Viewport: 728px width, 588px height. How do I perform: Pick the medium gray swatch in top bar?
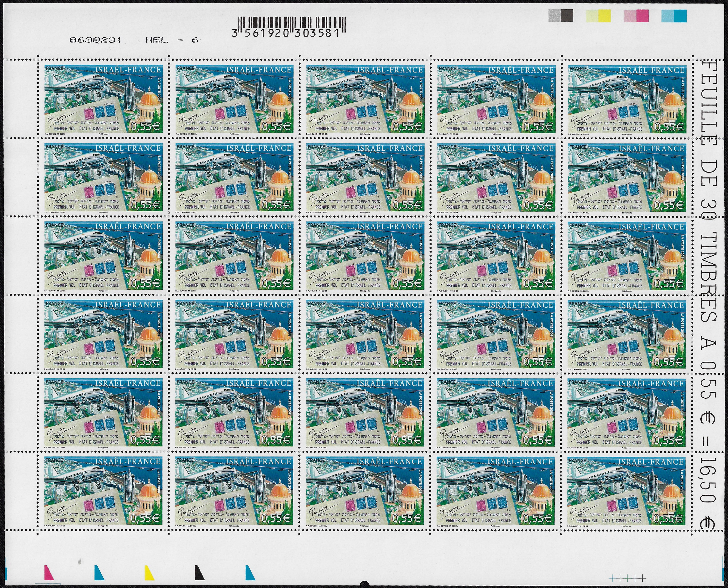[x=554, y=16]
